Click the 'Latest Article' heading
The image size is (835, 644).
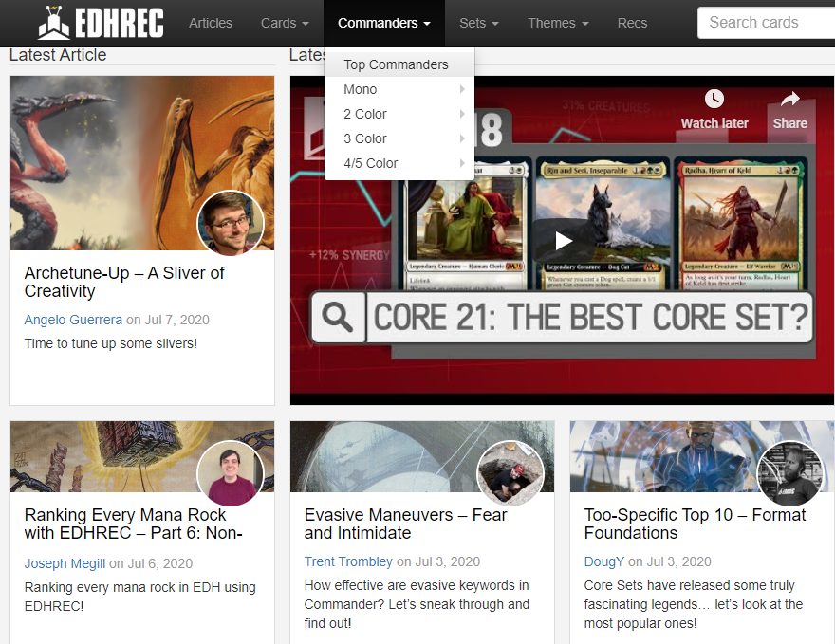click(x=58, y=55)
